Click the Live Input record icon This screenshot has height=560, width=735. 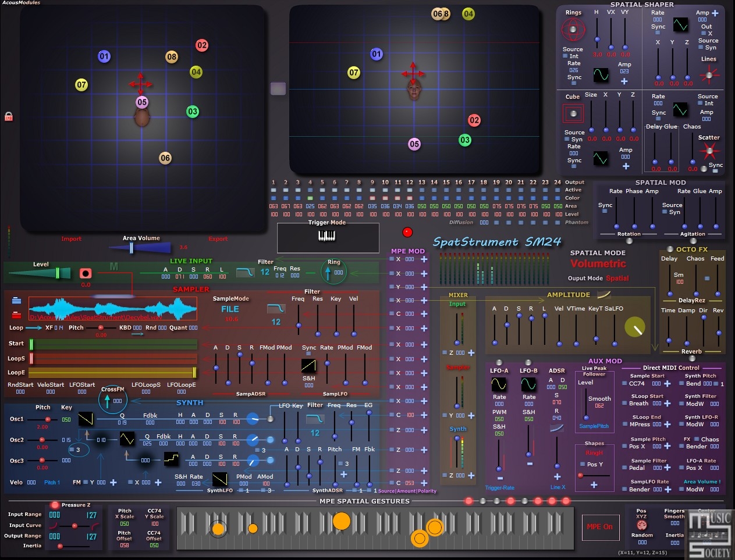point(86,273)
